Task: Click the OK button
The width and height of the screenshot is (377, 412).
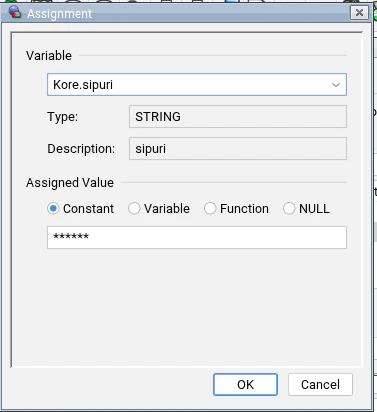Action: point(245,385)
